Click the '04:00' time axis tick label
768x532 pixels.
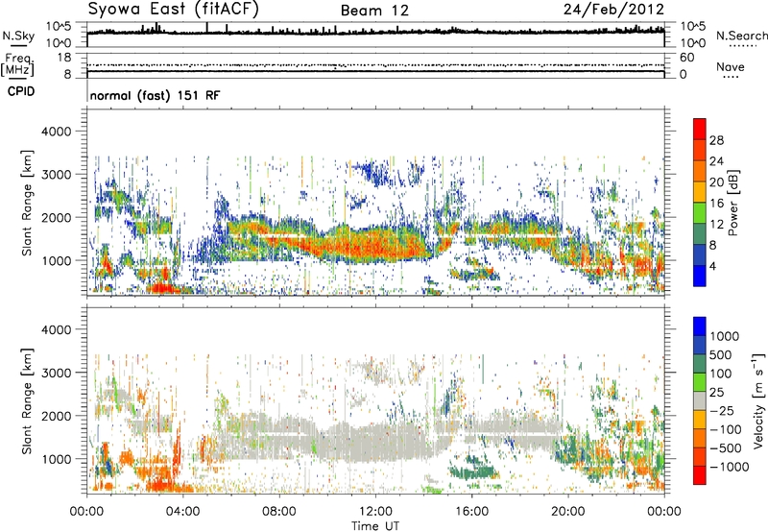[x=183, y=512]
